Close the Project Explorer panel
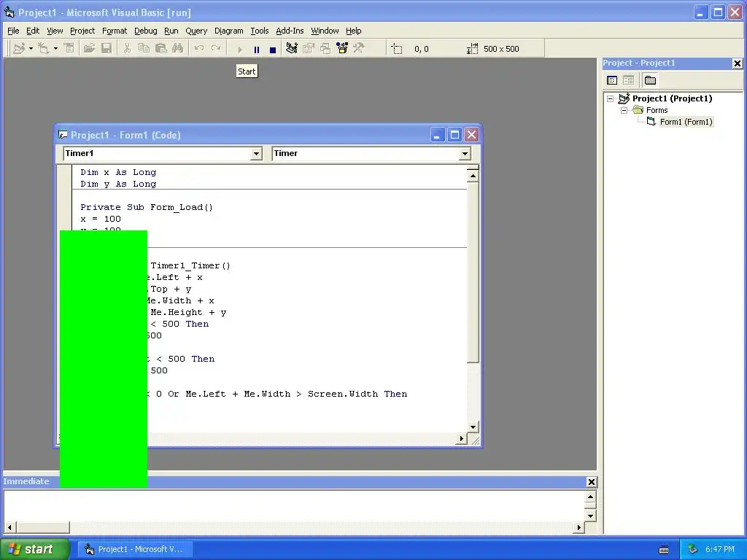This screenshot has width=747, height=560. (x=737, y=63)
